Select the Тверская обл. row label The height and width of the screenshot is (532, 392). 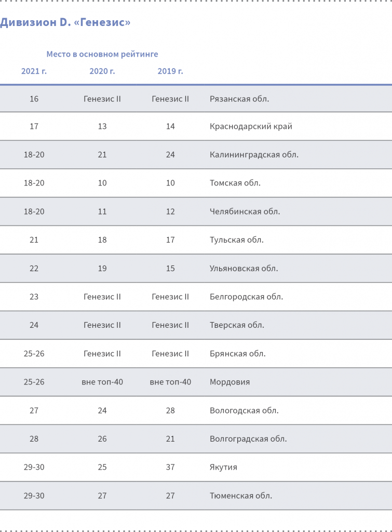237,325
